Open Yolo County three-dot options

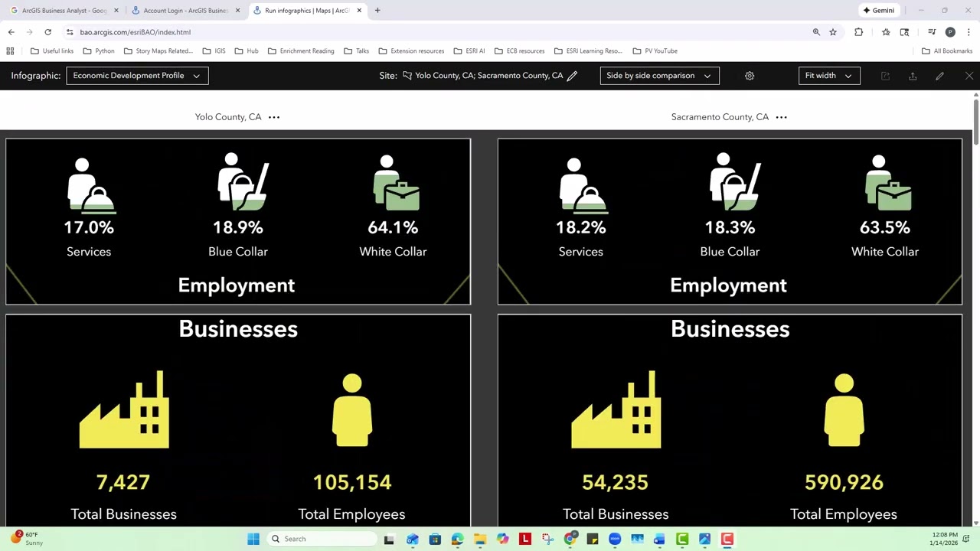click(274, 117)
